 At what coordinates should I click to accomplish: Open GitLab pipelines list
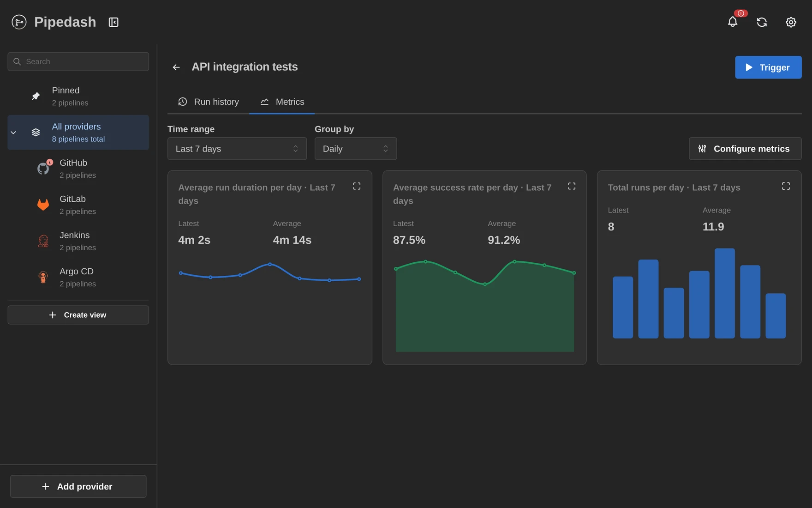(78, 205)
